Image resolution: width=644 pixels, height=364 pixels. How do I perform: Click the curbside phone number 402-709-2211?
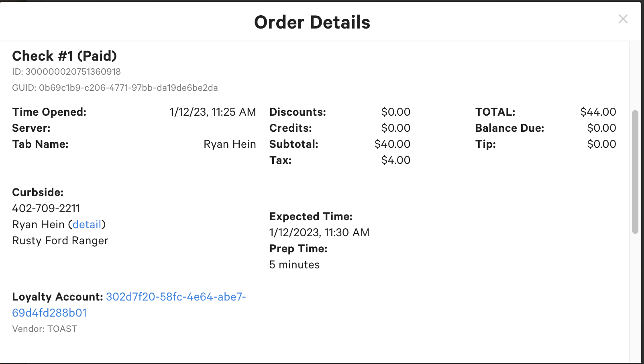(x=46, y=209)
